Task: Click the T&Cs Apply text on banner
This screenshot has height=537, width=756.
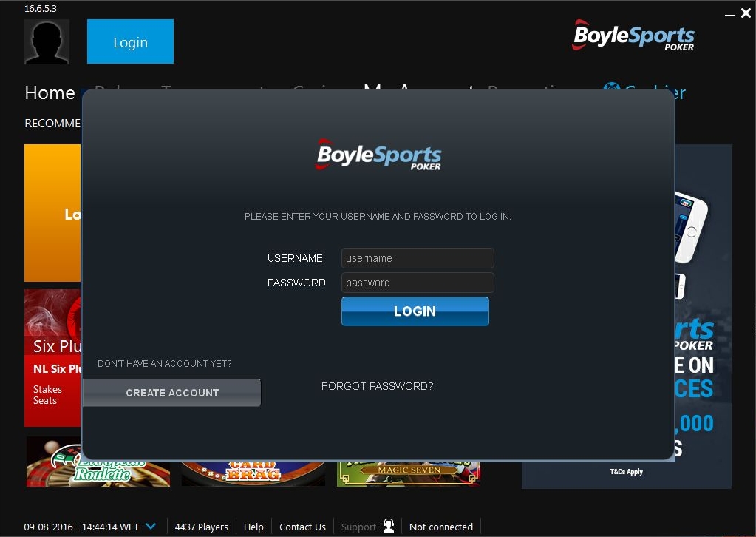Action: pyautogui.click(x=626, y=472)
